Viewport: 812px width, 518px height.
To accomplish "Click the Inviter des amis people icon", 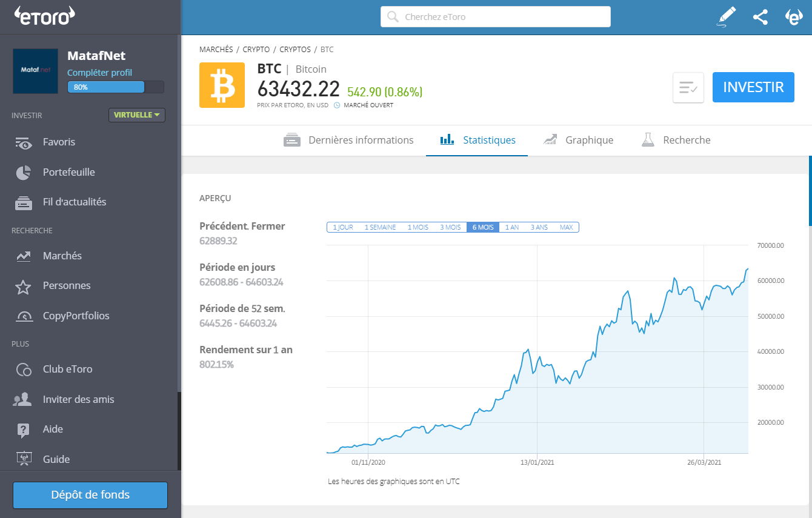I will pos(23,400).
